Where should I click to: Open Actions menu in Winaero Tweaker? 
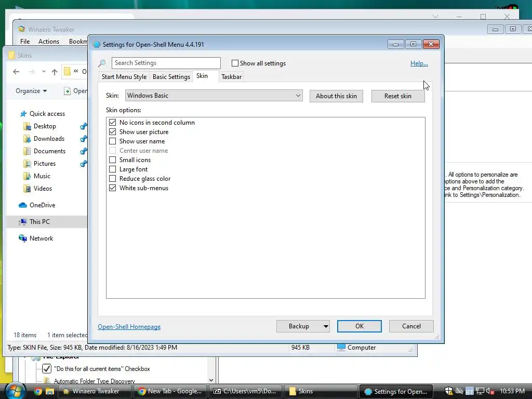(49, 42)
